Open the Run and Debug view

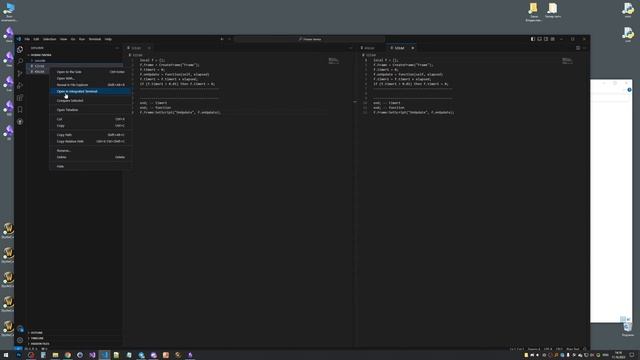coord(20,86)
